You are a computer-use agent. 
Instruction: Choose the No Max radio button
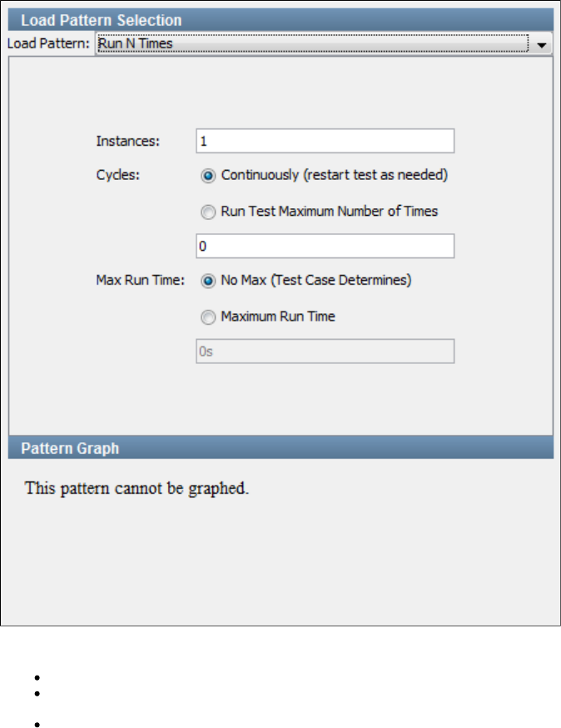(x=208, y=281)
